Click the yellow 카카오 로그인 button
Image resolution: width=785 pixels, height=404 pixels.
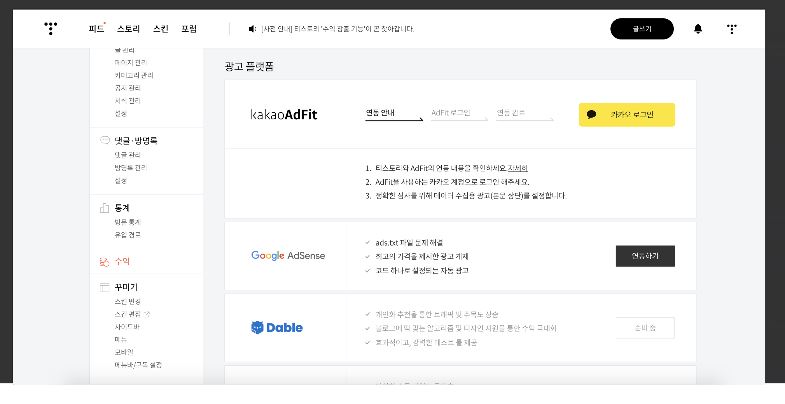[x=627, y=115]
